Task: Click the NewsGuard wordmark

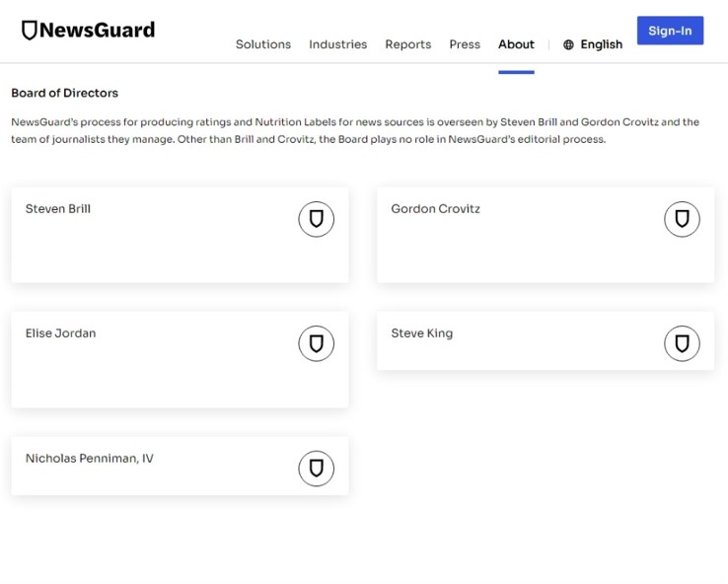Action: 97,31
